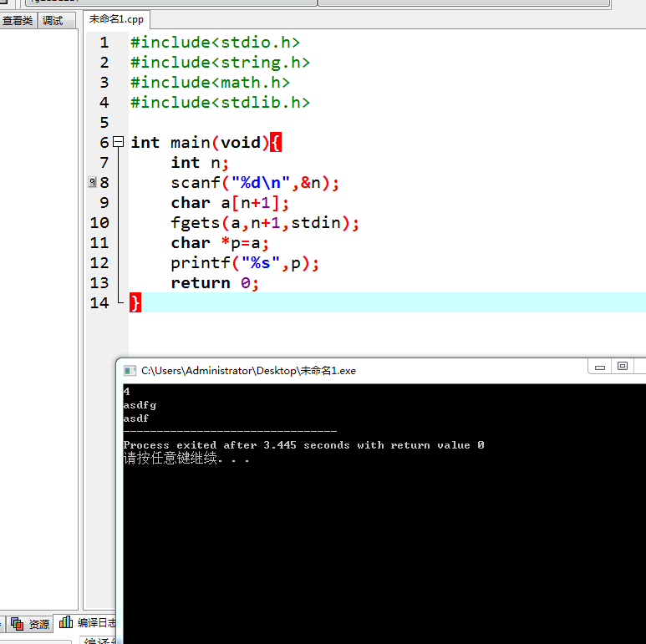Click the #include<math.h> line
The image size is (646, 644).
pyautogui.click(x=210, y=83)
